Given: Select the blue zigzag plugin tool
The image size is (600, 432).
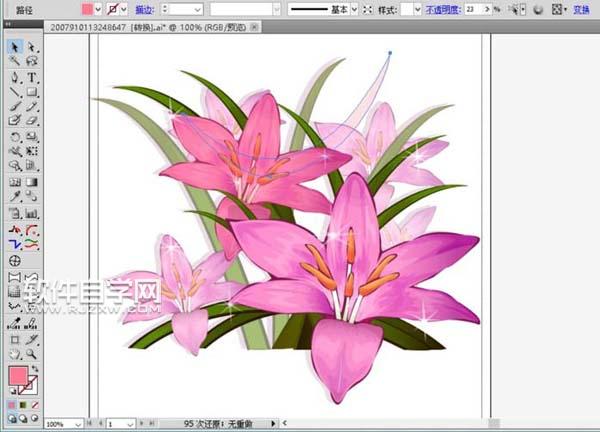Looking at the screenshot, I should click(15, 244).
